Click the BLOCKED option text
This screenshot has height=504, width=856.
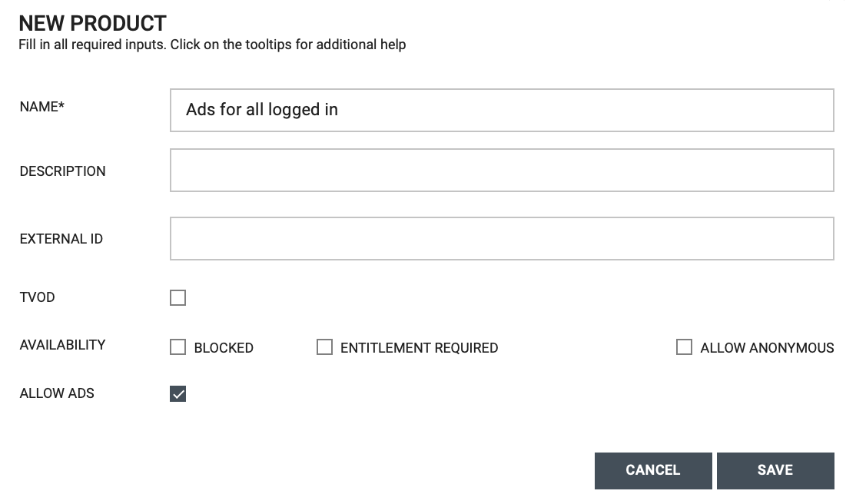coord(224,348)
